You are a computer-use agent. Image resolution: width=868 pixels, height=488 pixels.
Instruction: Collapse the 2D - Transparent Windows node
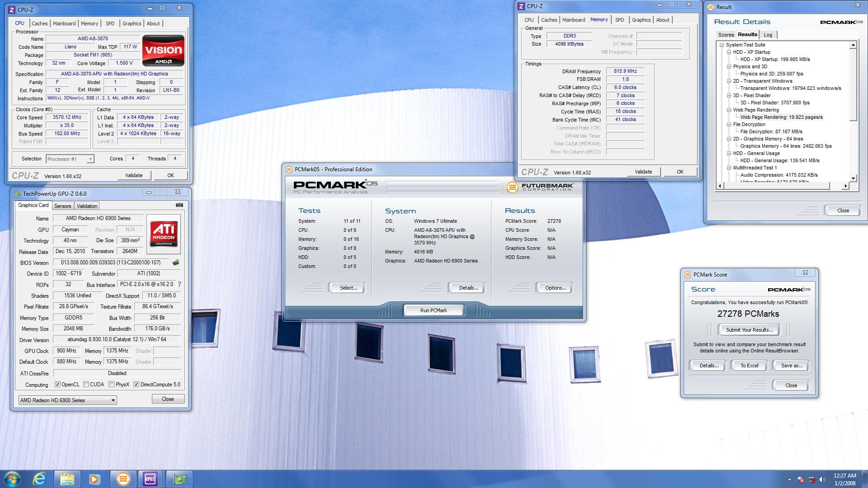click(x=729, y=81)
